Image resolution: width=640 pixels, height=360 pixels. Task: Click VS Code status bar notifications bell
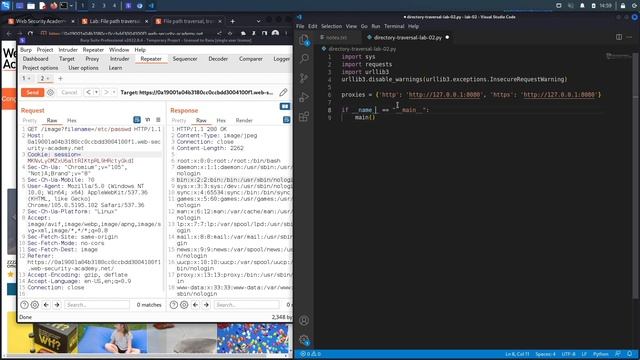tap(629, 354)
